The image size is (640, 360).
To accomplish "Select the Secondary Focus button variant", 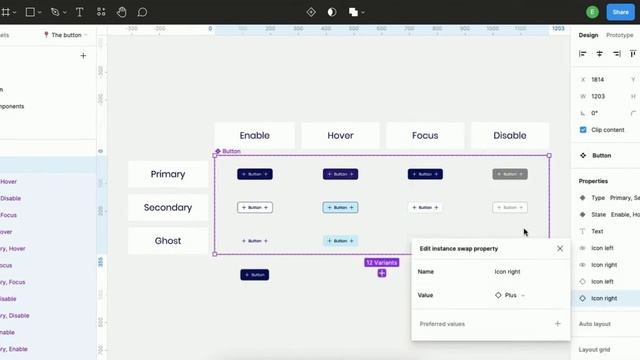I will pyautogui.click(x=425, y=208).
